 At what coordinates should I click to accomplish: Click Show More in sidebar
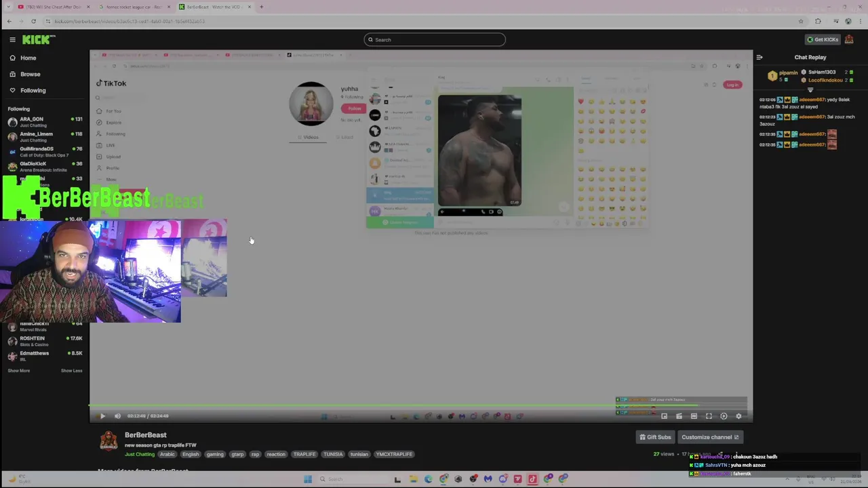click(19, 371)
